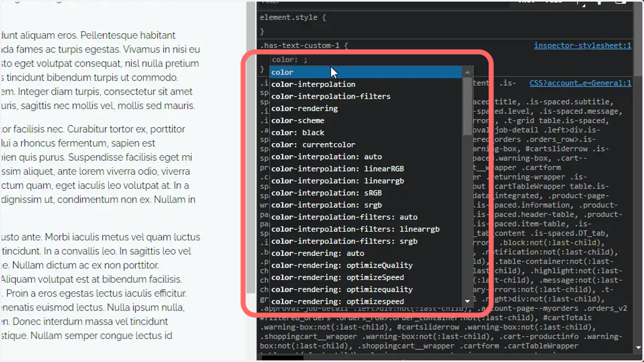Open the CSS?account…e=General:1 source link

tap(580, 83)
